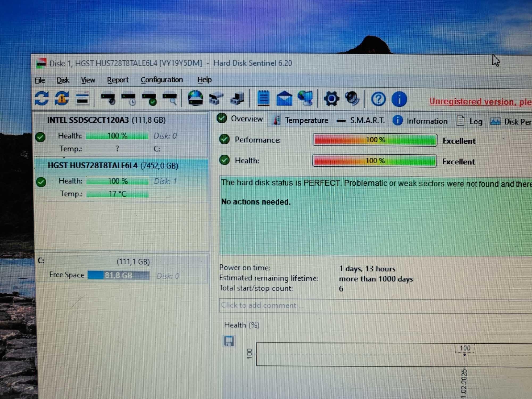
Task: Click the blue Refresh arrows toolbar icon
Action: pyautogui.click(x=42, y=98)
